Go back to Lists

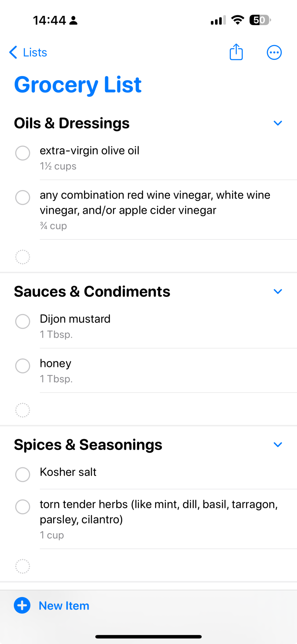[28, 52]
